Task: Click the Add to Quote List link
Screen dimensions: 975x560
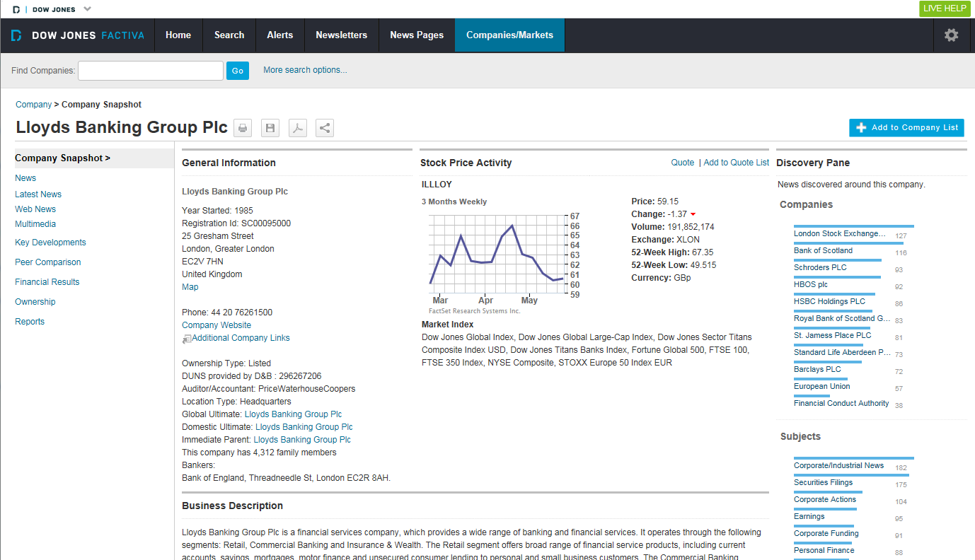Action: tap(736, 163)
